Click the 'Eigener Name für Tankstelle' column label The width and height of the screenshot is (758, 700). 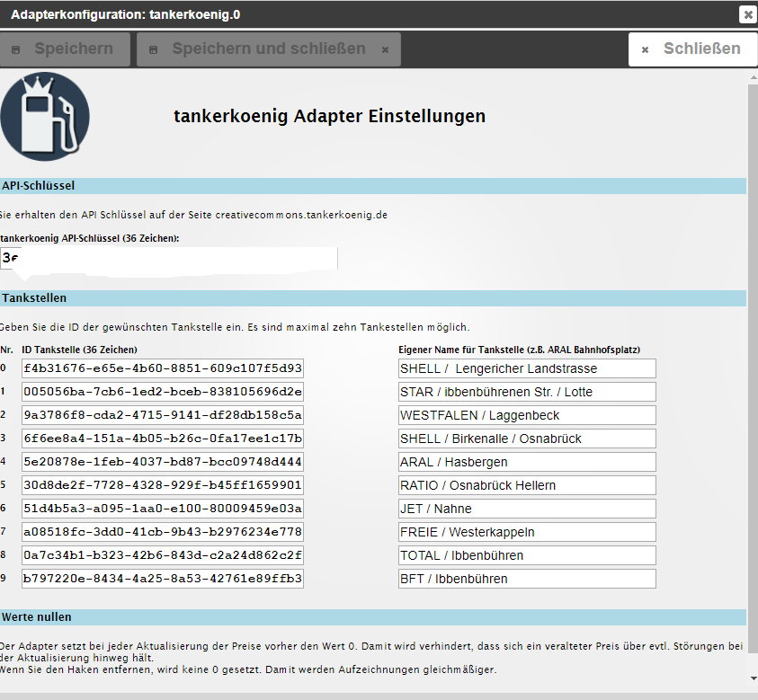(519, 350)
